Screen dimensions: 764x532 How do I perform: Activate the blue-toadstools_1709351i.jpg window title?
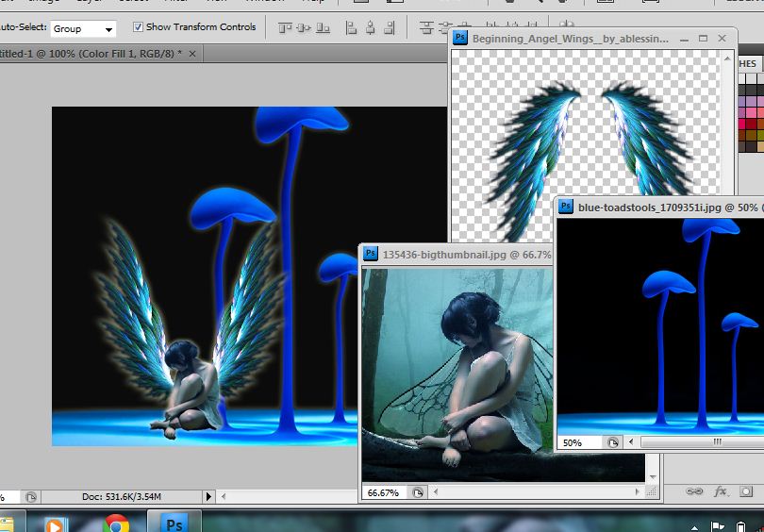tap(671, 208)
